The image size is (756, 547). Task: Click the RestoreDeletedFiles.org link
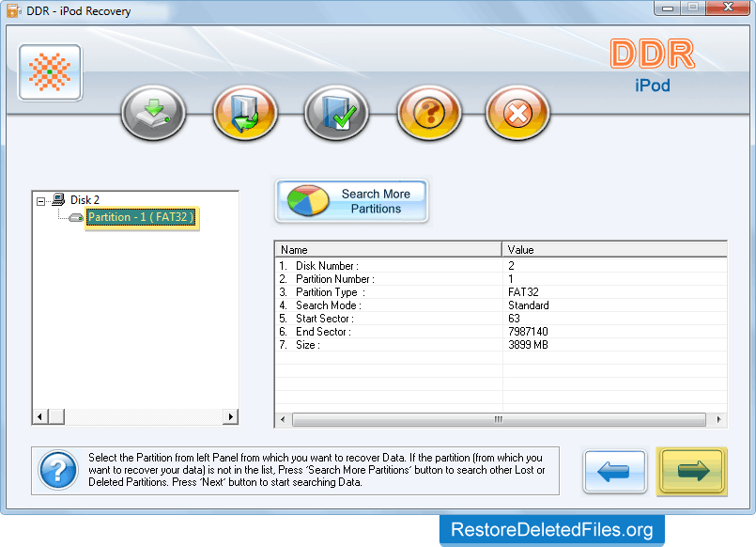[x=552, y=530]
